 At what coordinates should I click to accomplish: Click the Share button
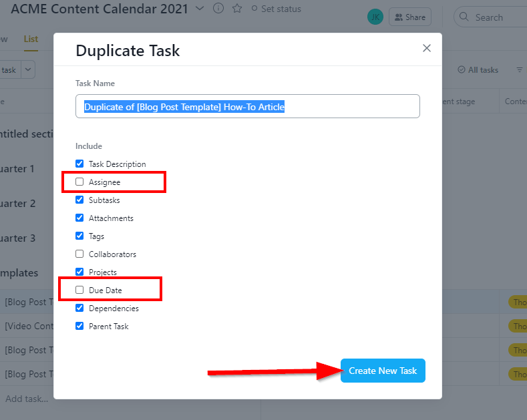click(x=409, y=17)
